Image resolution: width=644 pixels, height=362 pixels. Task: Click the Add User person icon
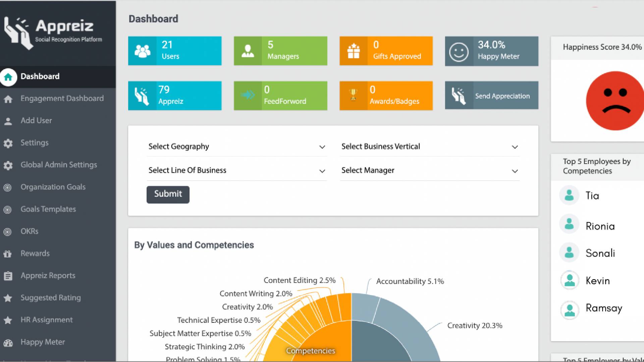pyautogui.click(x=8, y=121)
